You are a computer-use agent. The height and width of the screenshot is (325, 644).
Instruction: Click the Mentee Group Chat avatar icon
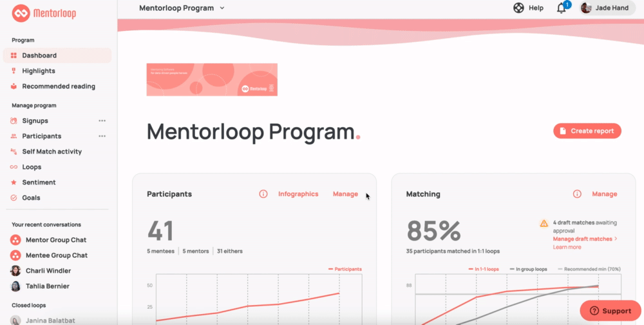pos(15,255)
